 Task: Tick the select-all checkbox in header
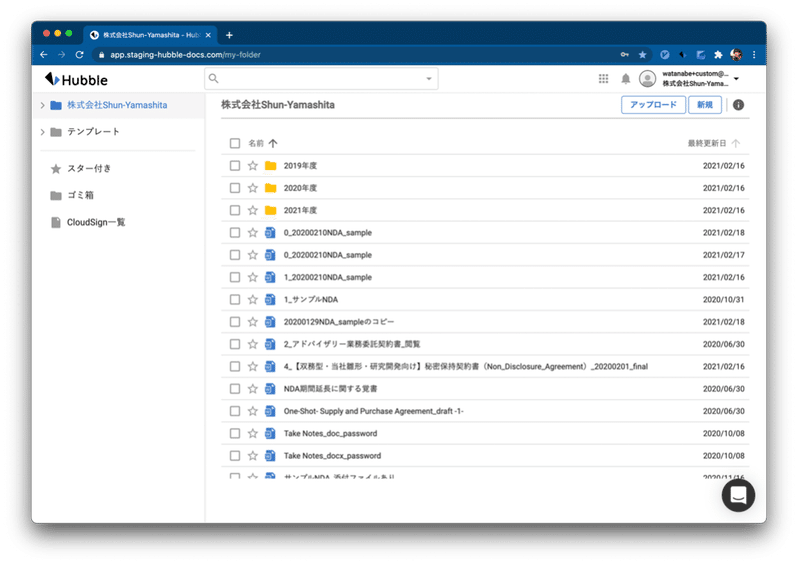235,143
